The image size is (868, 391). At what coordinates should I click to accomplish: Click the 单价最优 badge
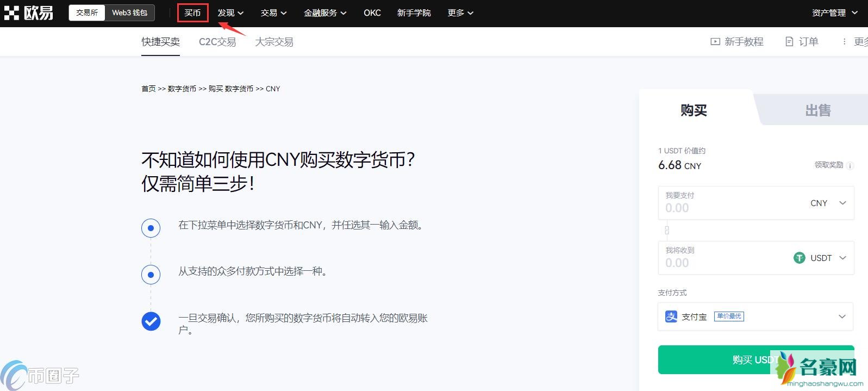pyautogui.click(x=729, y=316)
